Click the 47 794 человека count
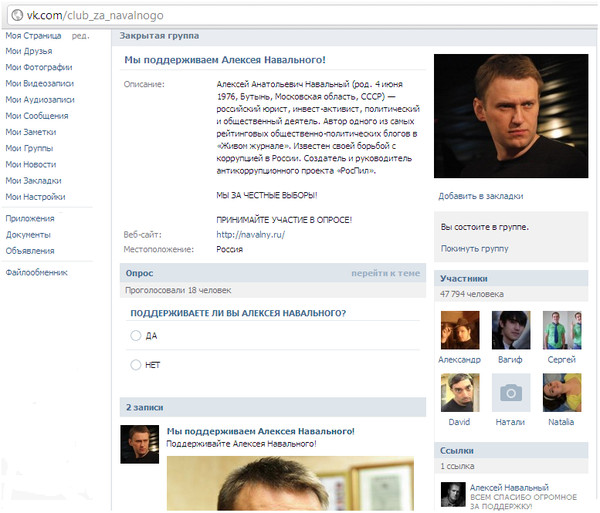 [471, 294]
